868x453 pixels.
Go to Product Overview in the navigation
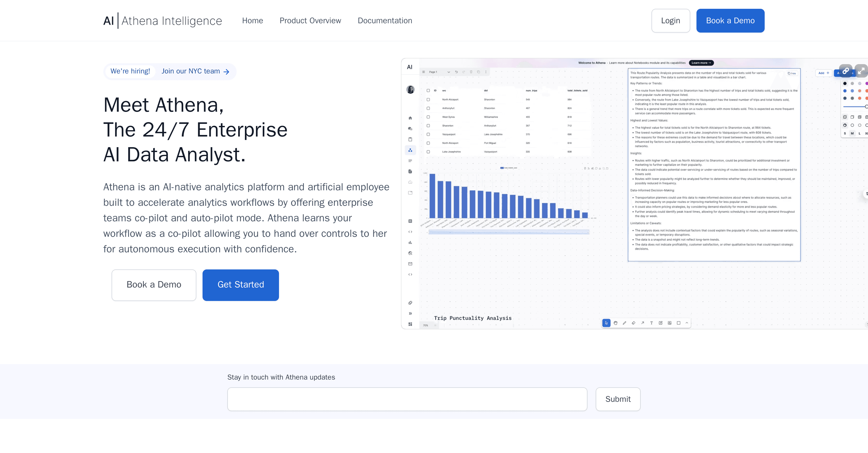310,21
